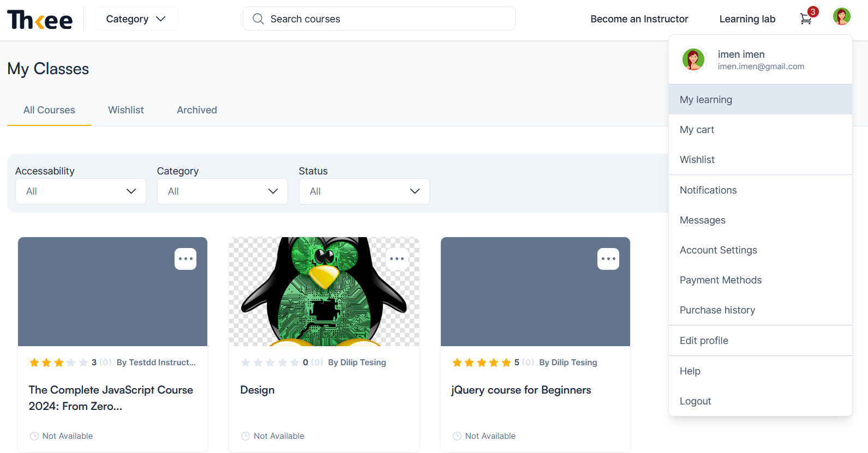Screen dimensions: 868x453
Task: Click the penguin thumbnail of Design course
Action: pos(324,292)
